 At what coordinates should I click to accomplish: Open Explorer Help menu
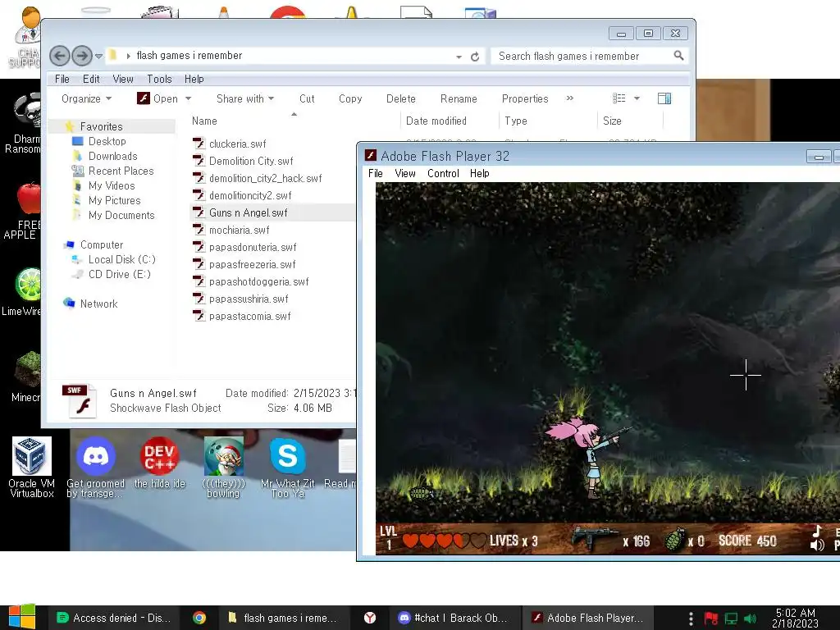pos(194,79)
